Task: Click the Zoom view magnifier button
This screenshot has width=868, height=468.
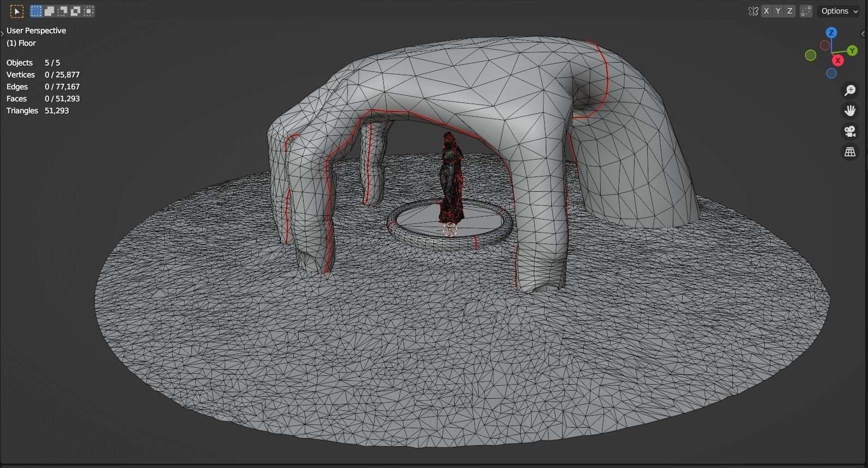Action: tap(850, 90)
